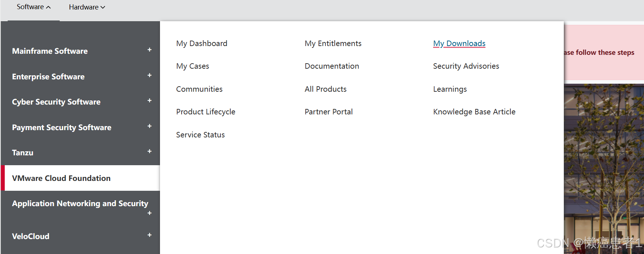This screenshot has height=254, width=644.
Task: Click the building photo on the page
Action: pyautogui.click(x=604, y=168)
